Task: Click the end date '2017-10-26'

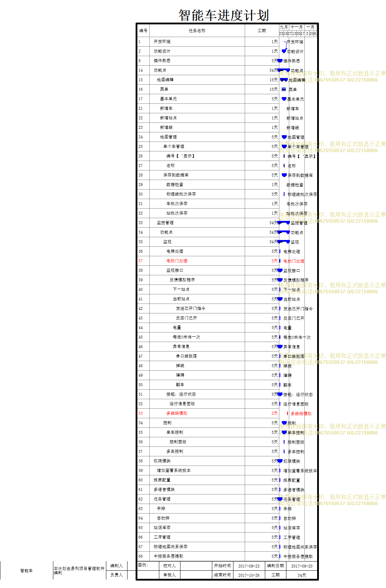Action: pyautogui.click(x=249, y=575)
